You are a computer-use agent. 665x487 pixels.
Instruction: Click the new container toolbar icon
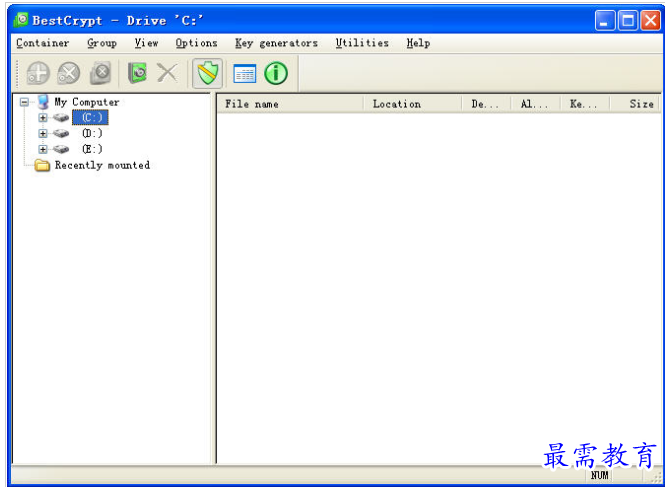(38, 73)
